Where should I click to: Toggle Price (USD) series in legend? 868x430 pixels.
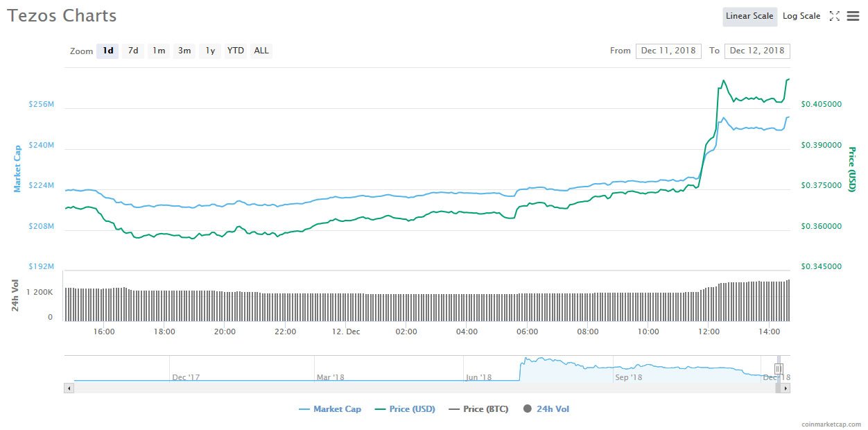[x=405, y=409]
